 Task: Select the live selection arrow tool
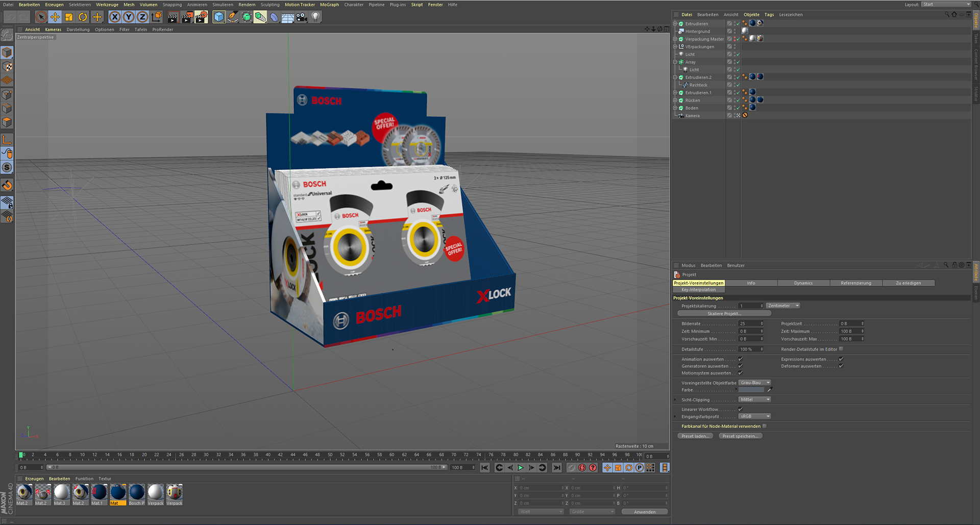click(x=41, y=17)
